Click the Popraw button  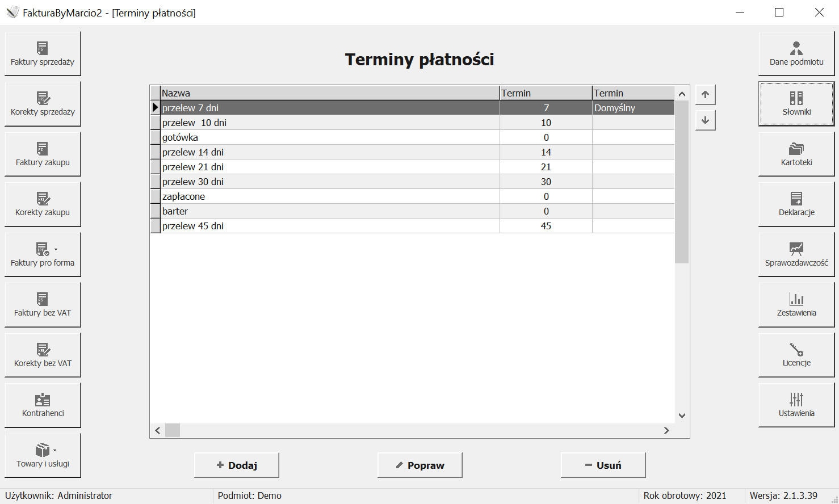tap(419, 465)
